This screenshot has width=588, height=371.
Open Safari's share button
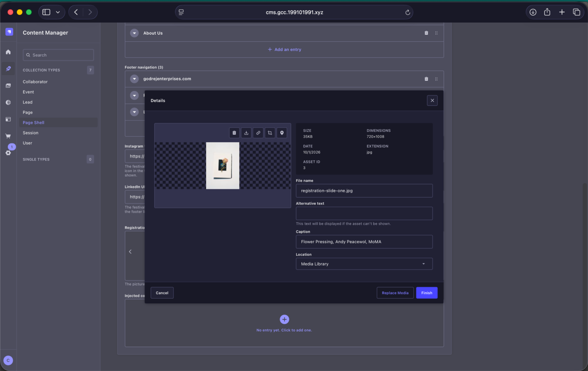(x=547, y=12)
